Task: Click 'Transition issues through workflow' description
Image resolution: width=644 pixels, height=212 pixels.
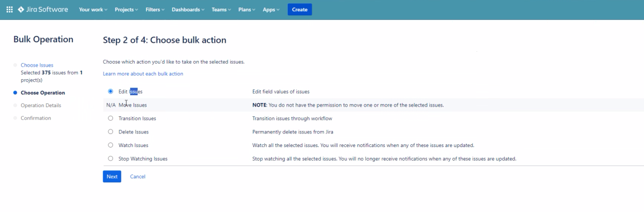Action: coord(292,119)
